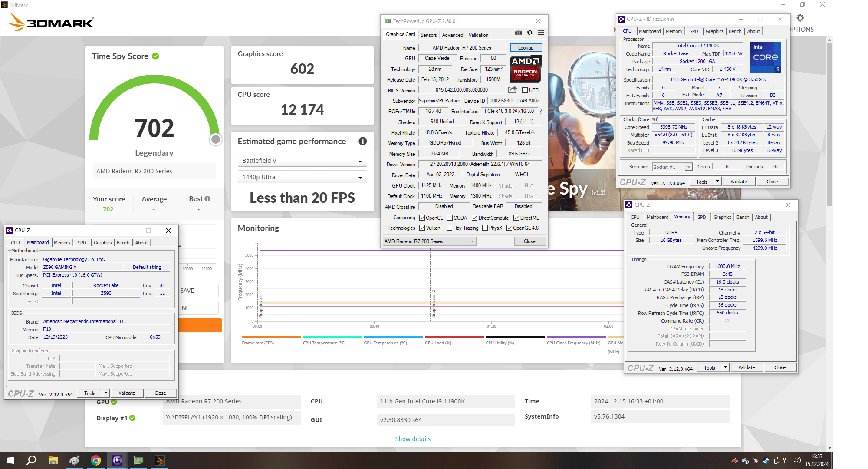
Task: Expand Tools arrow in the CPU-Z processor window
Action: [x=717, y=182]
